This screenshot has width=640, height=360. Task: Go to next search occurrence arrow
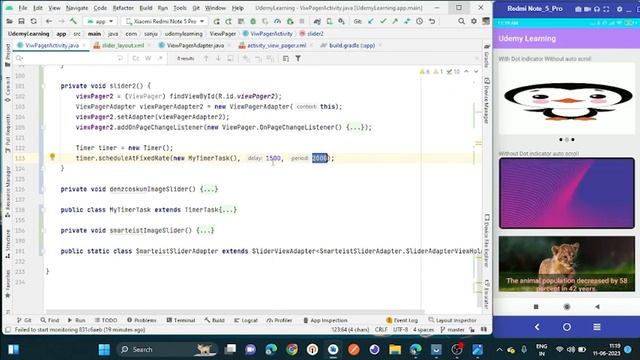(218, 58)
